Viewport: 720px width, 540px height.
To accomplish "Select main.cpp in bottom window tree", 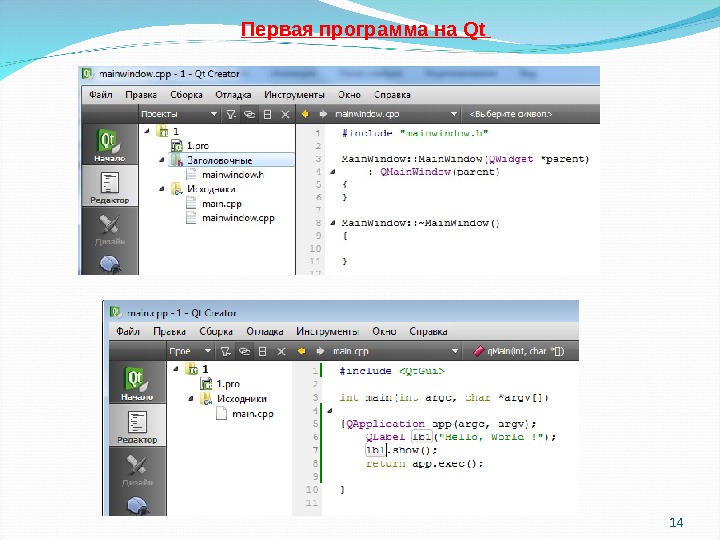I will pos(245,414).
